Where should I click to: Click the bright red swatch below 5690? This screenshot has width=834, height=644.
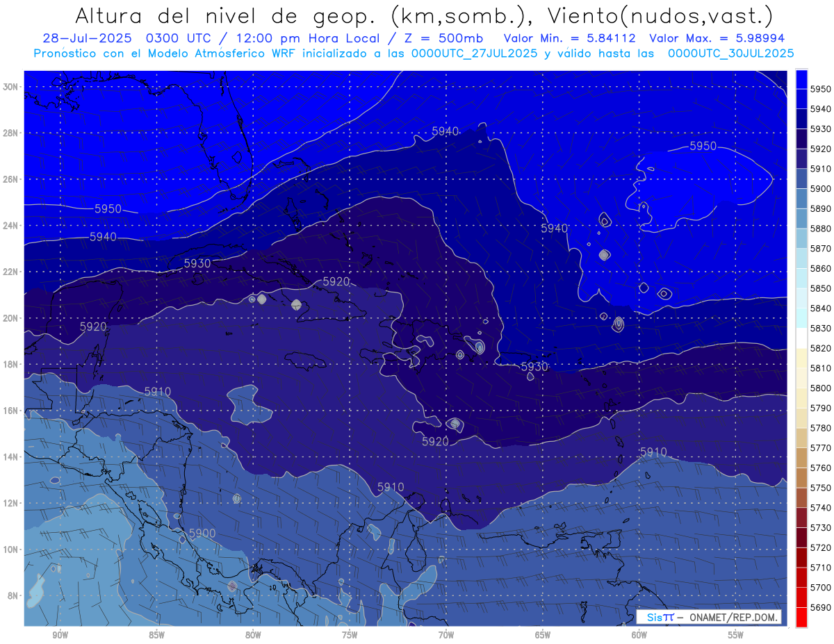801,618
